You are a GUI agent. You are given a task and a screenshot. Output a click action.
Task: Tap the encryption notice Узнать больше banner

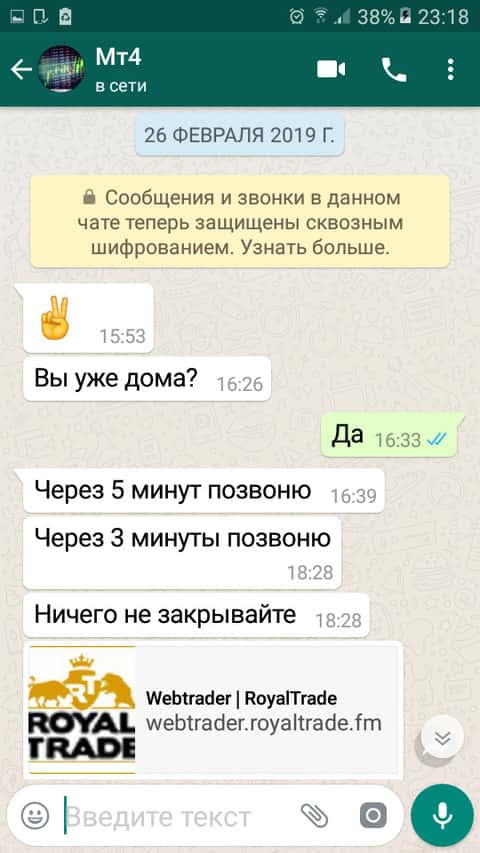pos(240,221)
